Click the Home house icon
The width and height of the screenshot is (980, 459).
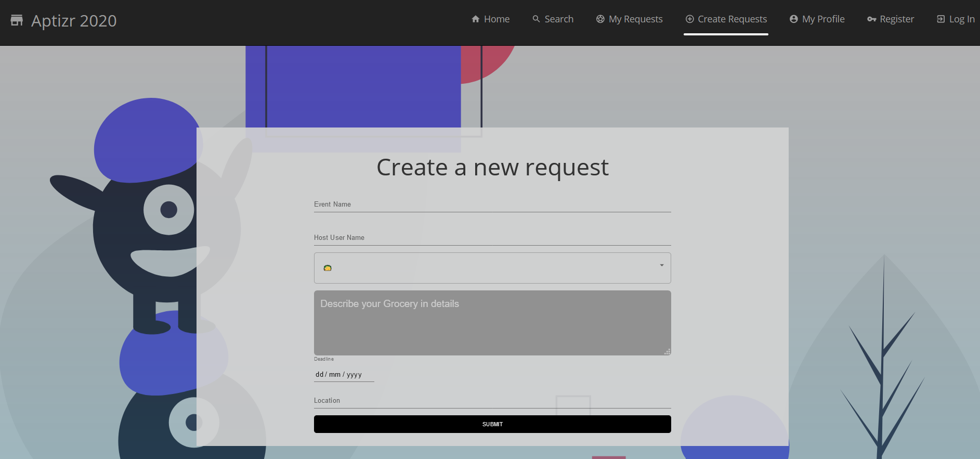pos(475,19)
